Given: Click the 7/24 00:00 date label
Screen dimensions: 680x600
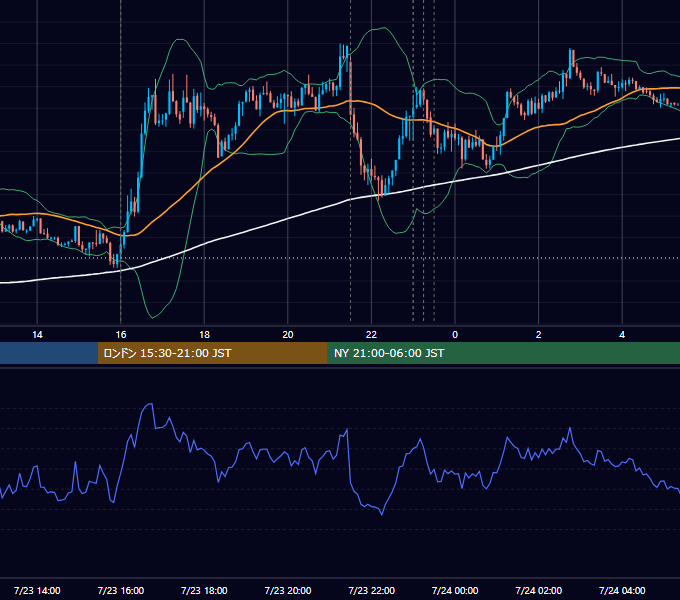Looking at the screenshot, I should 455,590.
